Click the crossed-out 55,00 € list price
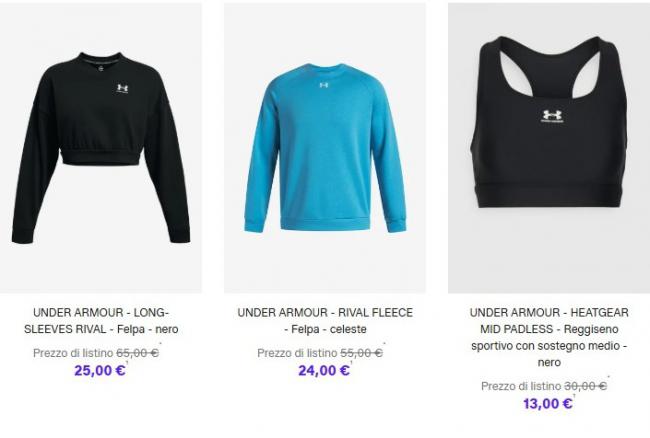The image size is (650, 438). click(361, 353)
